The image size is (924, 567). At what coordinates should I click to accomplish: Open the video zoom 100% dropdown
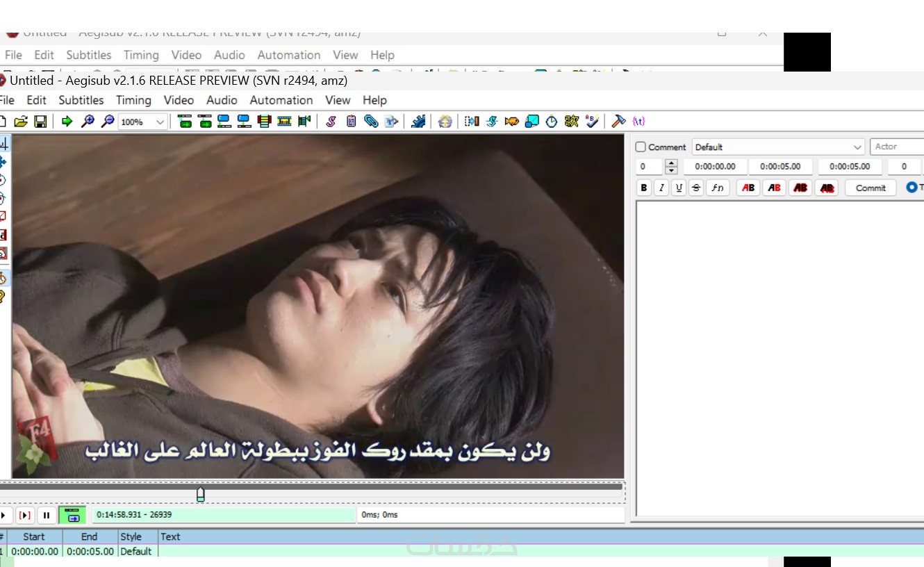143,122
